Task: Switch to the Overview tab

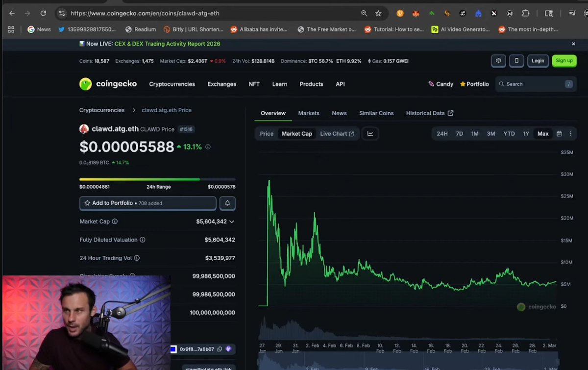Action: [273, 113]
